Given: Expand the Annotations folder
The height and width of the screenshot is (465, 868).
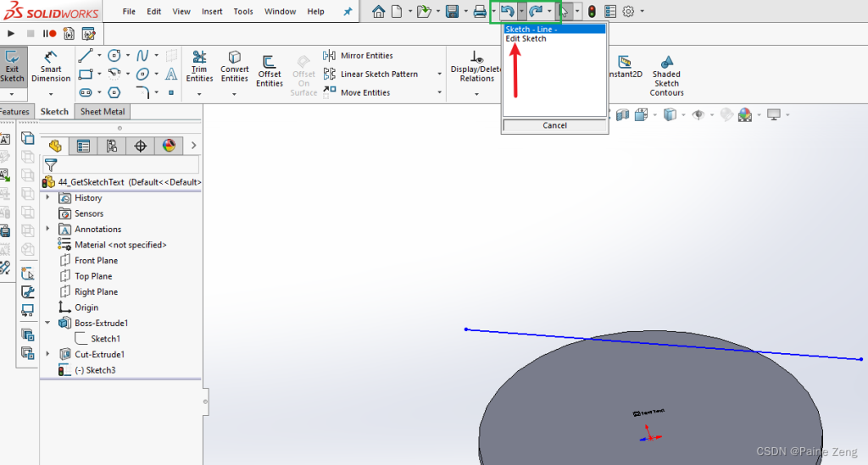Looking at the screenshot, I should (47, 229).
